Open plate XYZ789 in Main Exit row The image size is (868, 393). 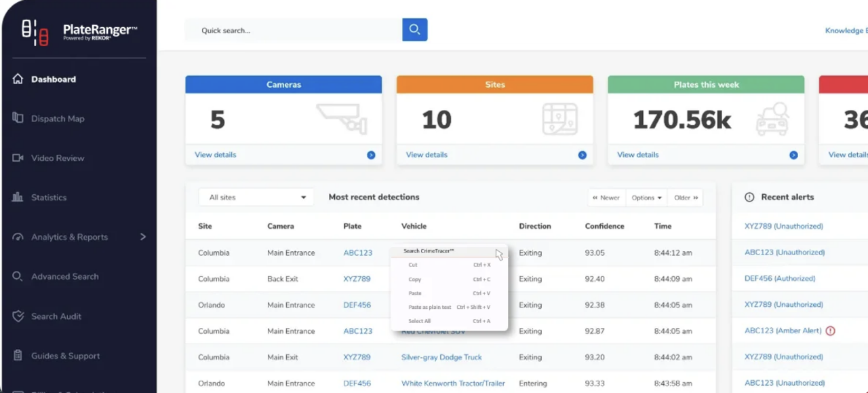357,357
